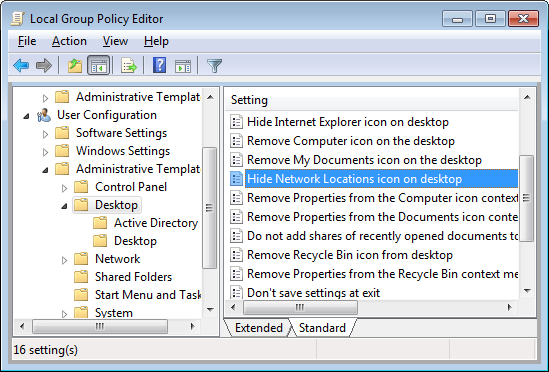This screenshot has width=549, height=372.
Task: Click the settings list horizontal scrollbar thumb
Action: click(x=300, y=308)
